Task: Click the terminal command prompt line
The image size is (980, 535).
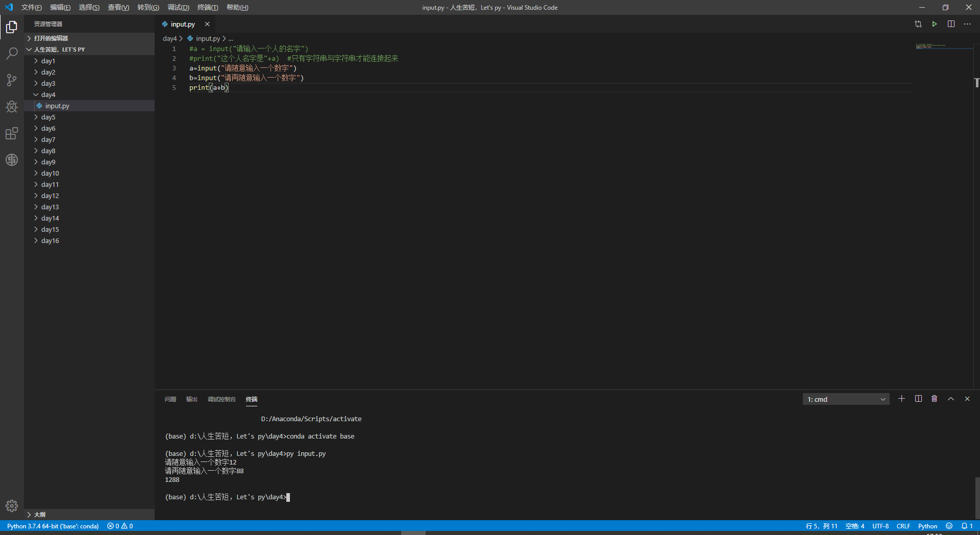Action: [x=227, y=497]
